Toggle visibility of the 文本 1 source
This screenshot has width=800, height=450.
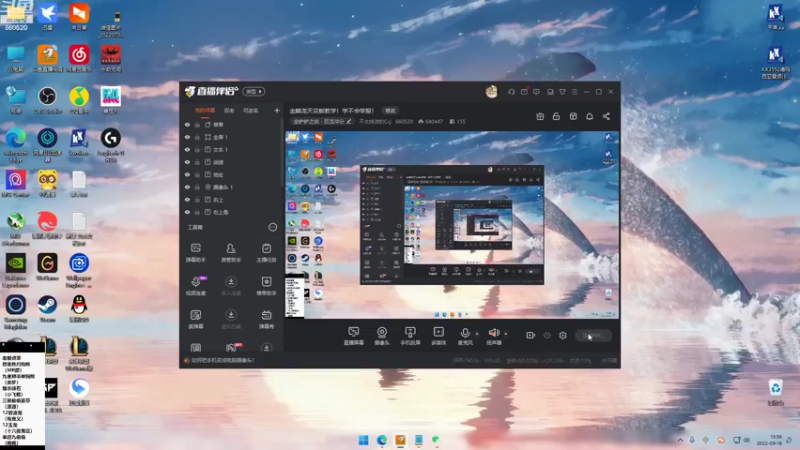(x=187, y=149)
